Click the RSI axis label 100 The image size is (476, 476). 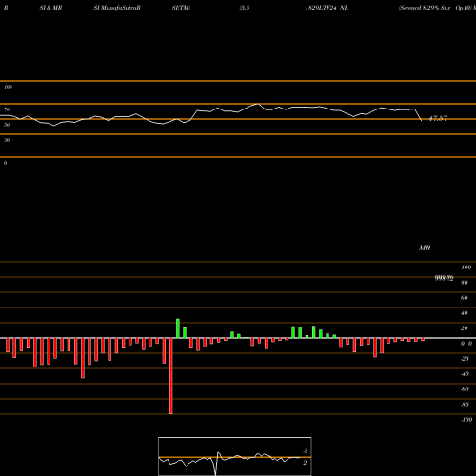click(x=9, y=87)
